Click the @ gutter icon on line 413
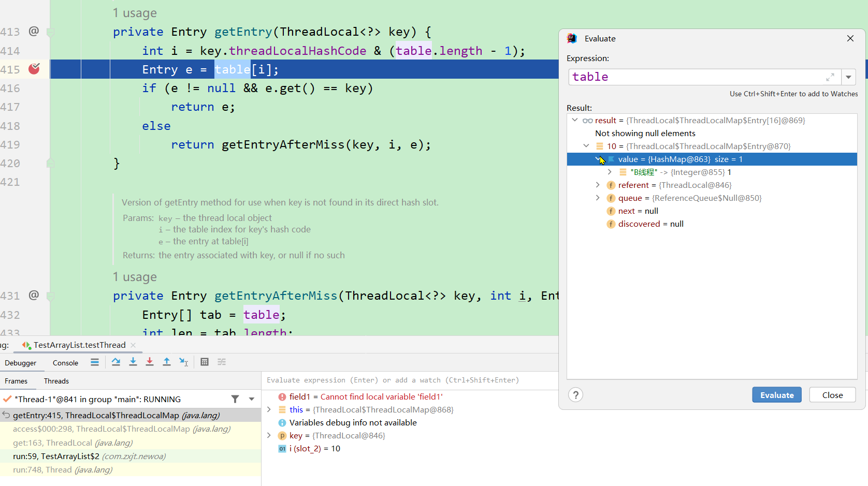This screenshot has height=486, width=868. (x=34, y=31)
